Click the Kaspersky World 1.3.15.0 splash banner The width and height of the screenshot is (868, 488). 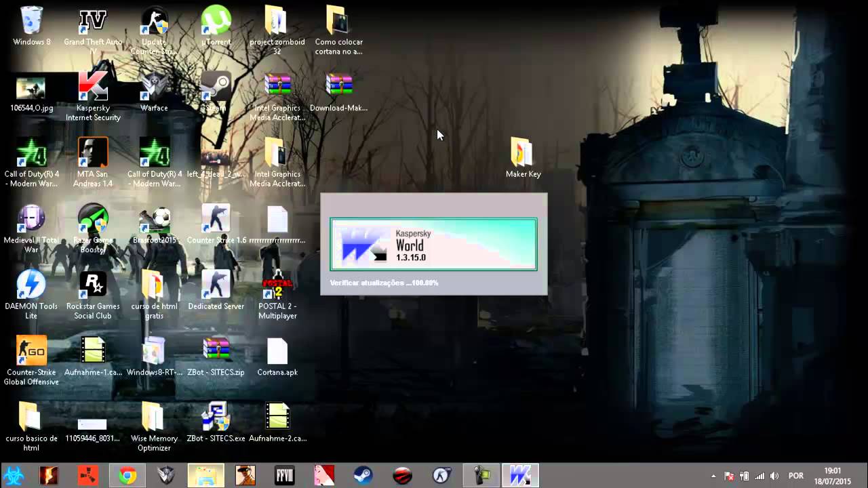433,244
